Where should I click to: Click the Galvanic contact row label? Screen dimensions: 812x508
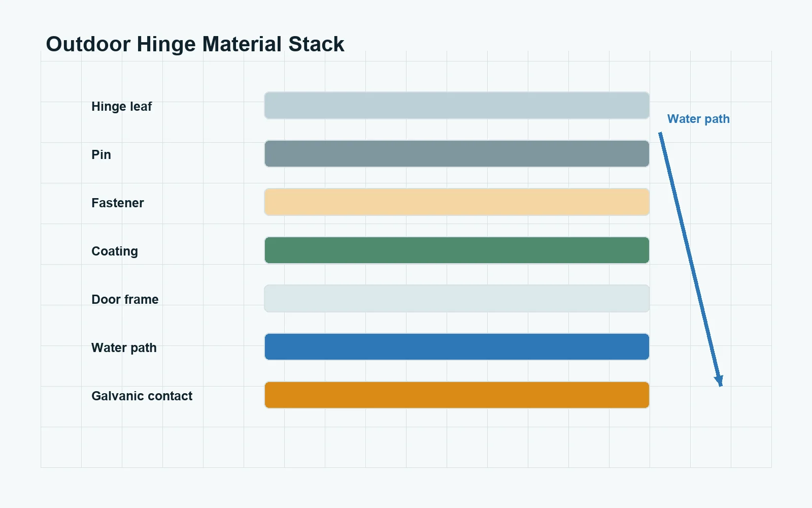pos(142,396)
